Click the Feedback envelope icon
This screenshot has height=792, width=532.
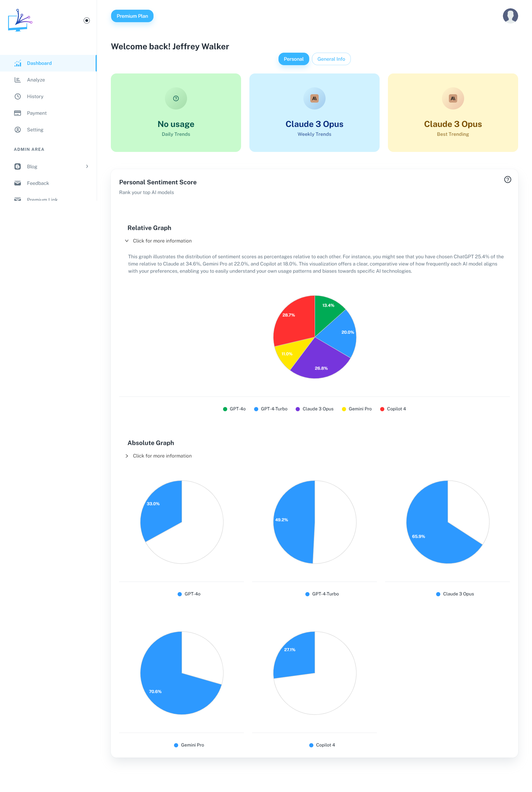click(18, 183)
